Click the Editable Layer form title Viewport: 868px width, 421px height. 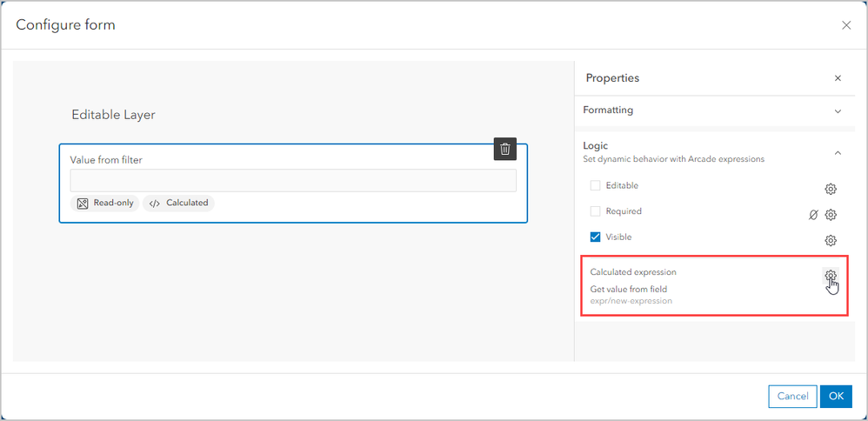pyautogui.click(x=113, y=115)
